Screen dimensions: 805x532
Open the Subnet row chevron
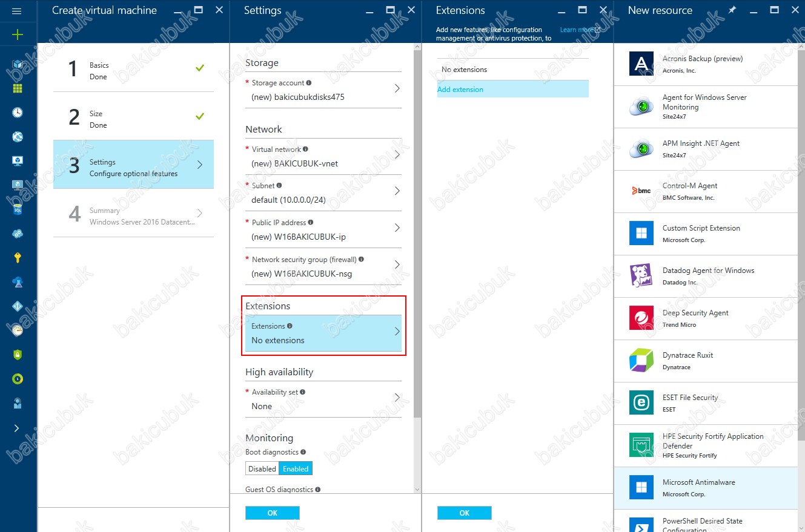tap(397, 191)
